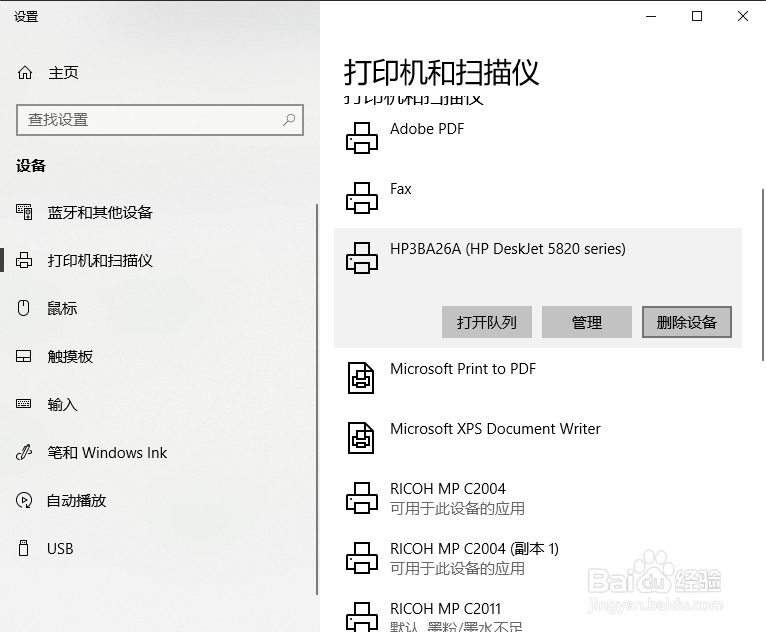766x632 pixels.
Task: Click the mouse icon beside 鼠标
Action: pos(23,308)
